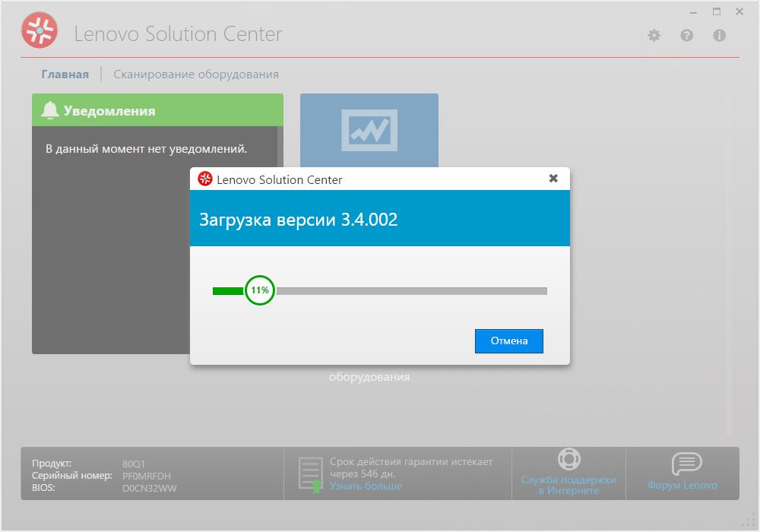This screenshot has height=532, width=760.
Task: Open the Форум Lenovo link
Action: click(682, 485)
